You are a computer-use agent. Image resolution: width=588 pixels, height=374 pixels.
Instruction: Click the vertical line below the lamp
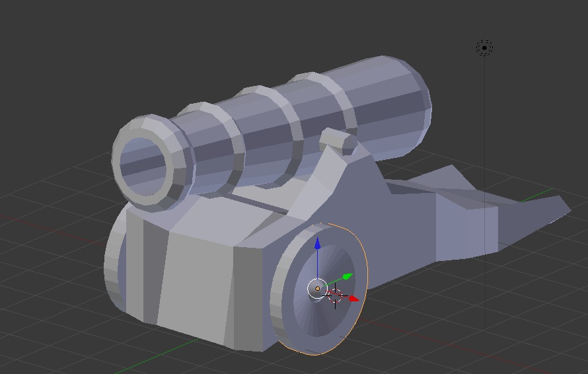coord(484,198)
